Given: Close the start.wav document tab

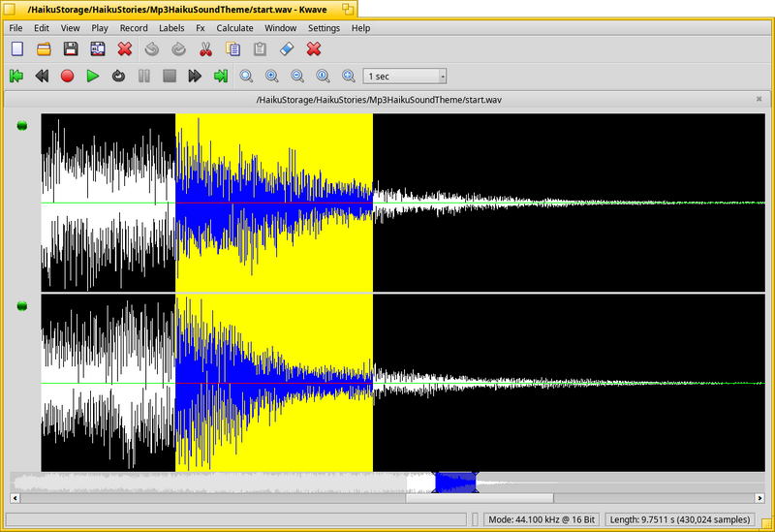Looking at the screenshot, I should click(x=759, y=100).
